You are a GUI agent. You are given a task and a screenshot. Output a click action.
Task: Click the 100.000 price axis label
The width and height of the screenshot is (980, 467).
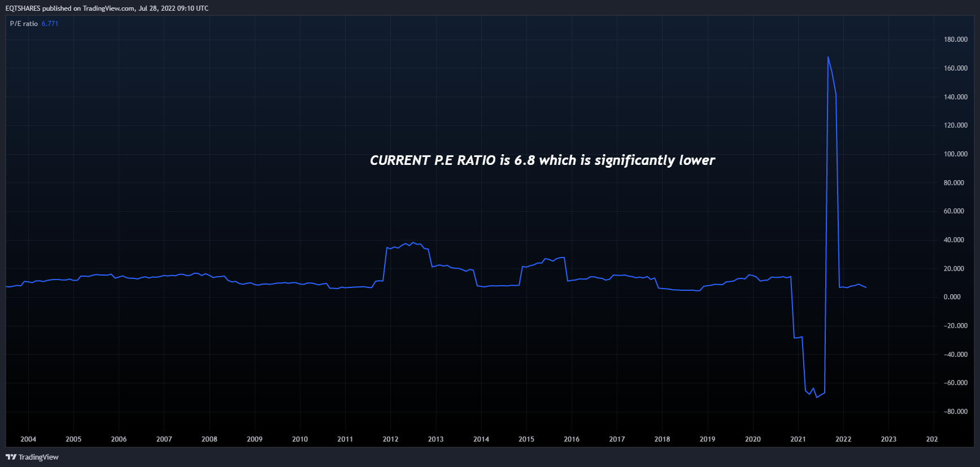point(956,154)
